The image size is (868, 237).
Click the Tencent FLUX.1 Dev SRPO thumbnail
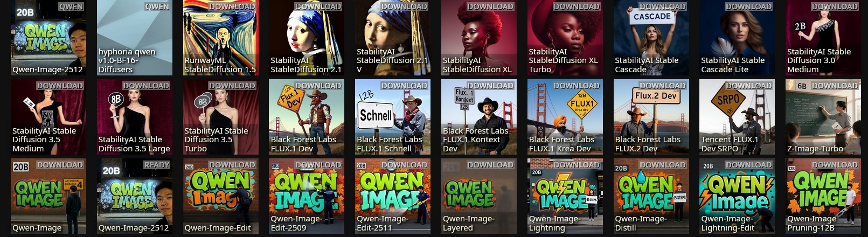(737, 117)
